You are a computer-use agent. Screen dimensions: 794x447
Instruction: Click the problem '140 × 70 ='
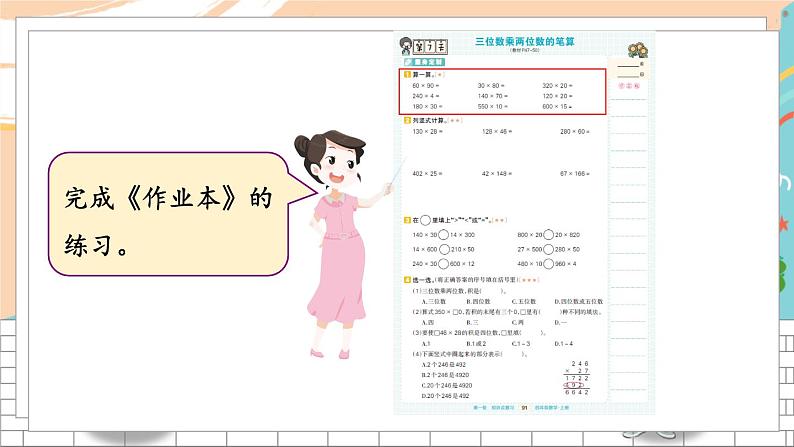click(492, 96)
